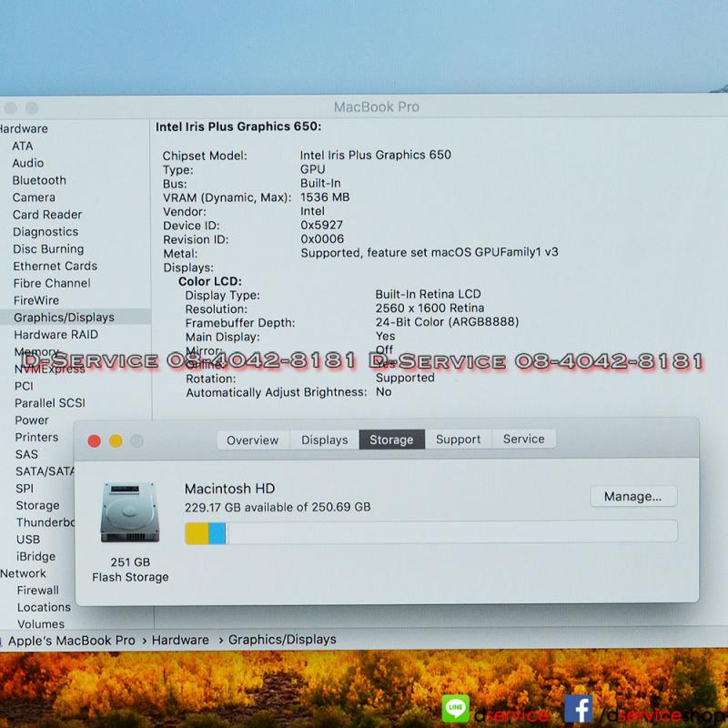The image size is (728, 728).
Task: Open Diagnostics in the sidebar
Action: 45,232
